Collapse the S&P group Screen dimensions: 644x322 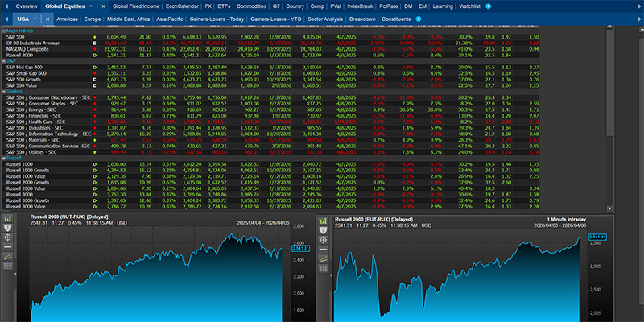point(4,61)
